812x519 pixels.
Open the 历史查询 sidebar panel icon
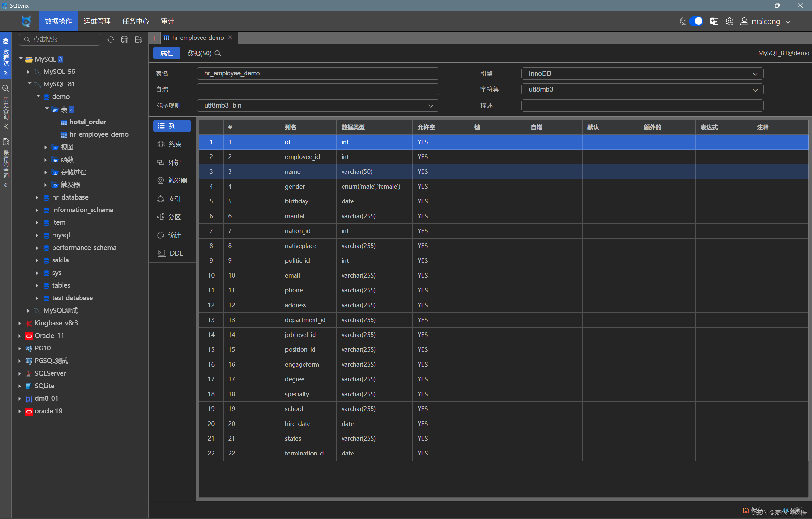tap(6, 89)
